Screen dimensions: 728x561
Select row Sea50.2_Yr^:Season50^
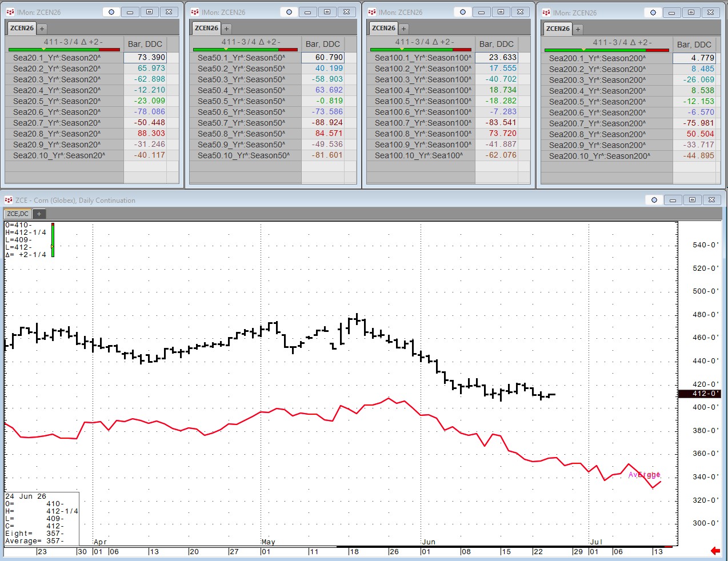[x=246, y=69]
